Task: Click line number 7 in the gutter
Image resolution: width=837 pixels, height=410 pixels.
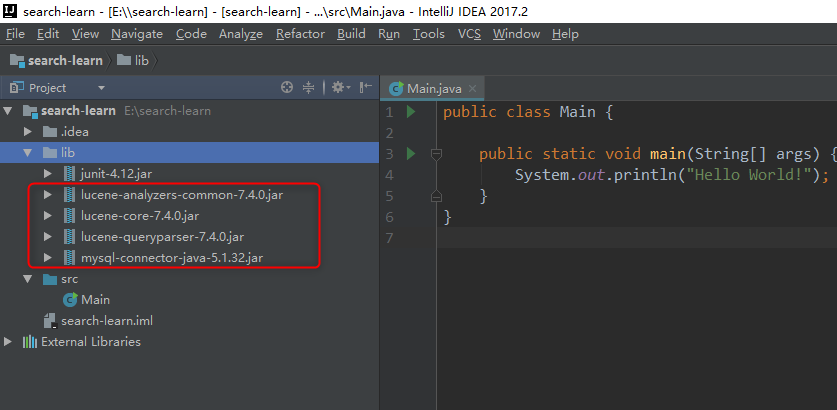Action: pyautogui.click(x=389, y=238)
